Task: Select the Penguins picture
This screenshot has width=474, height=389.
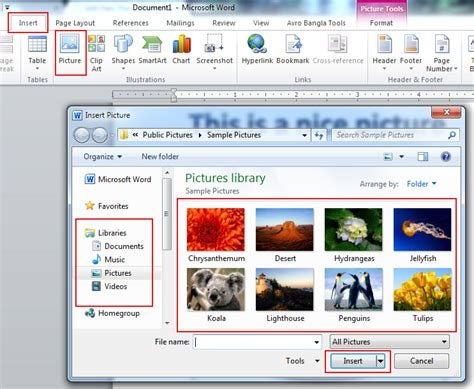Action: tap(354, 295)
